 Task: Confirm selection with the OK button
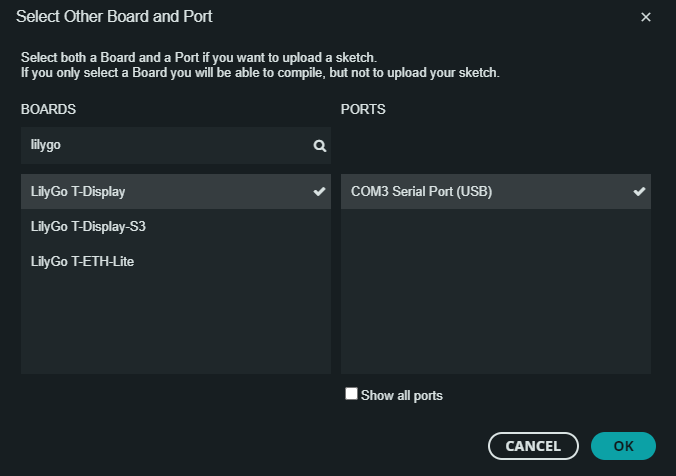623,446
